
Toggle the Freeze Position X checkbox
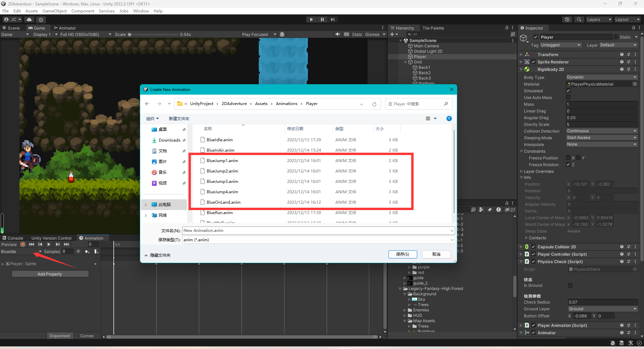(x=568, y=158)
